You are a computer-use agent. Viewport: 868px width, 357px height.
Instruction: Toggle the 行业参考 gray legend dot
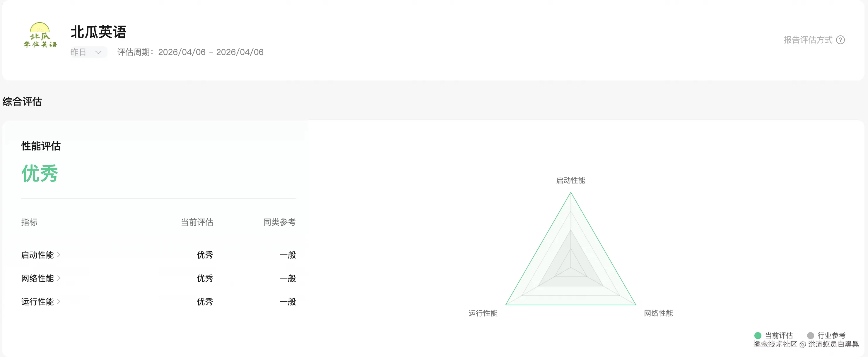point(810,335)
